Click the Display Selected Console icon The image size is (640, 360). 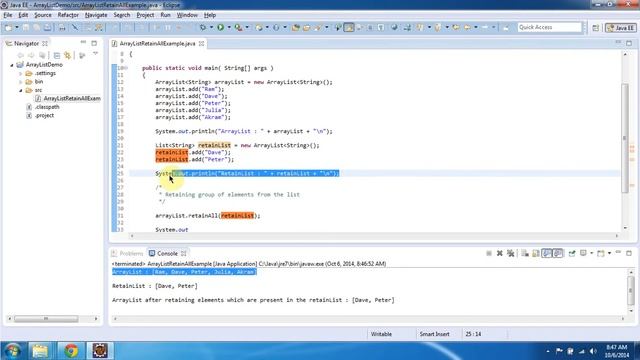tap(584, 253)
